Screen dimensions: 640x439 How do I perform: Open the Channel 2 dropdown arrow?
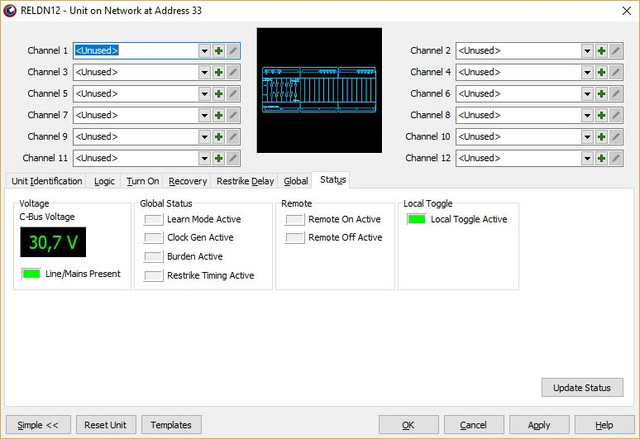tap(587, 51)
